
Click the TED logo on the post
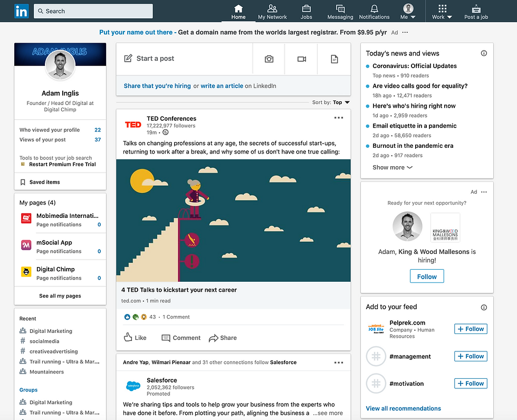(133, 125)
